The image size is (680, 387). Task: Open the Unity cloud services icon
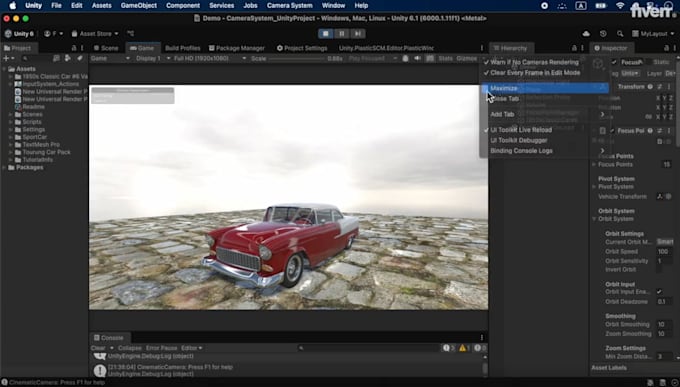coord(586,33)
